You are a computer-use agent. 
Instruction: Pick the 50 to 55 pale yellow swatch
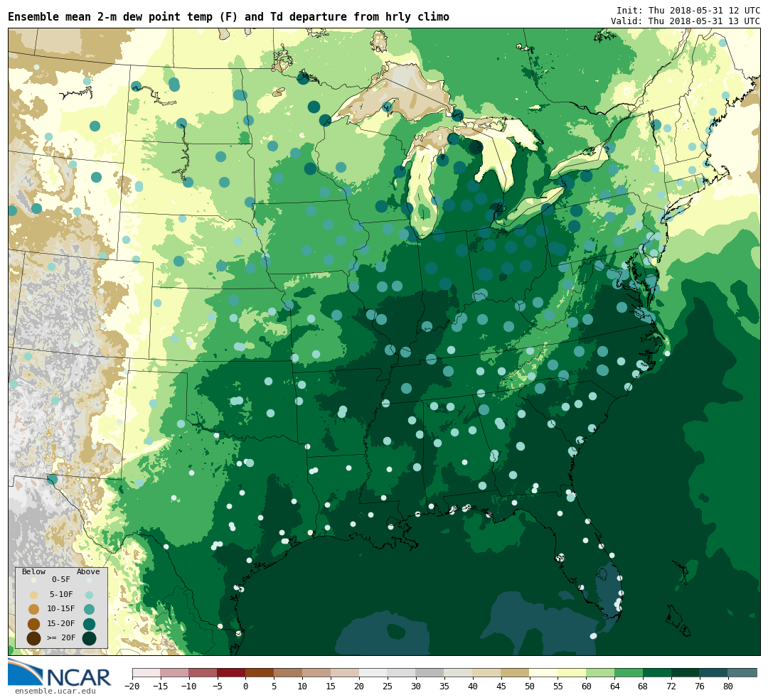coord(544,672)
